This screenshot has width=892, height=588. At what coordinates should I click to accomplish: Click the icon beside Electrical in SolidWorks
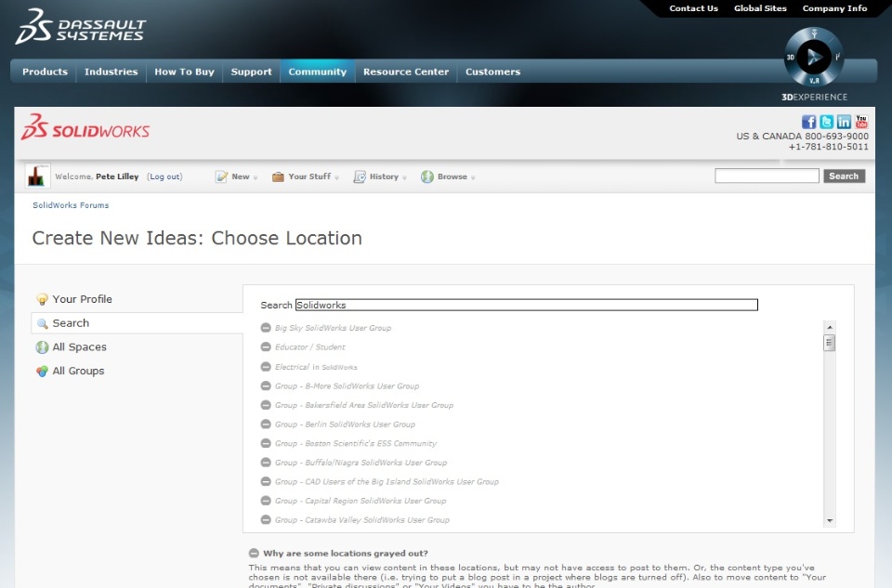[x=266, y=367]
